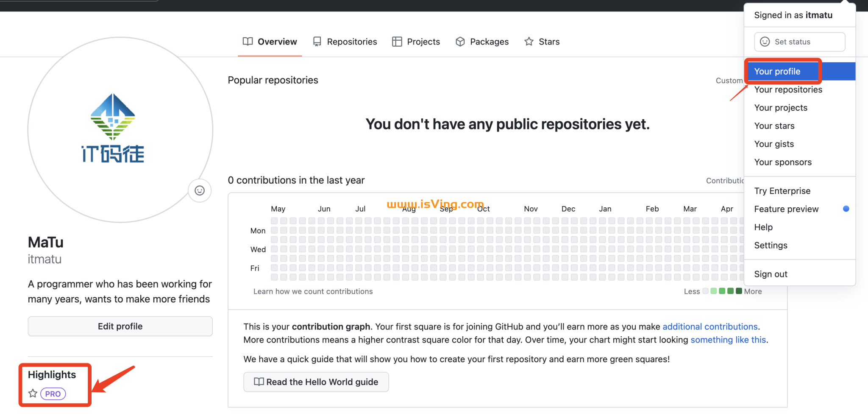This screenshot has width=868, height=416.
Task: Click the darkest green square in the Less/More legend
Action: click(739, 291)
